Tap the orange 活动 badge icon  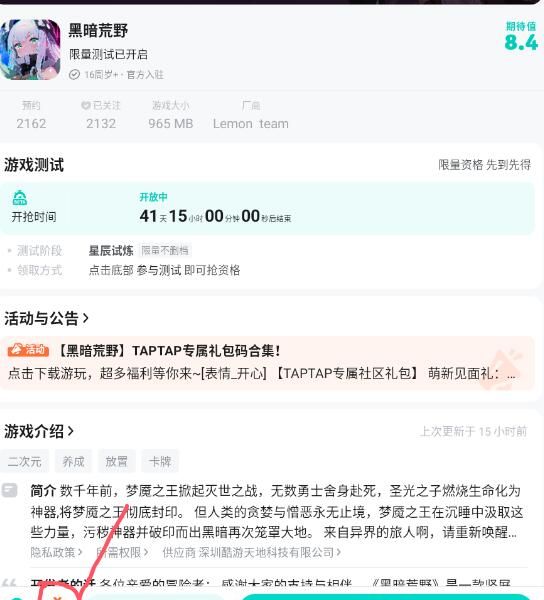pyautogui.click(x=28, y=350)
